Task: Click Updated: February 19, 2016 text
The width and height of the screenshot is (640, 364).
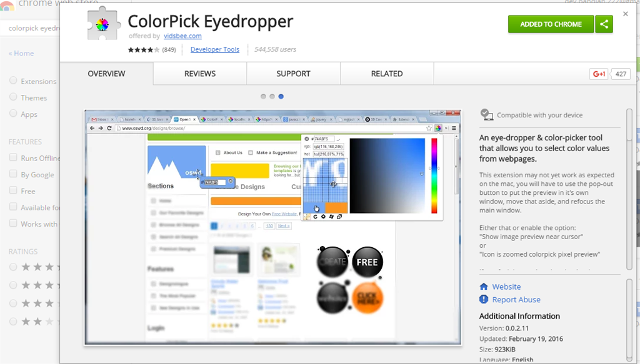Action: pos(521,339)
